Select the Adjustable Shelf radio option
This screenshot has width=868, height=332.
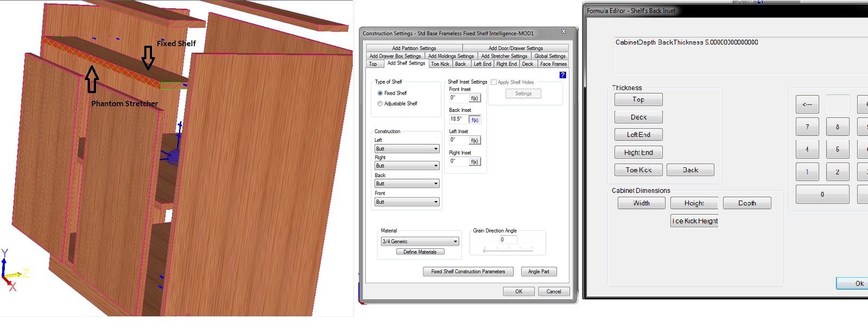(380, 103)
